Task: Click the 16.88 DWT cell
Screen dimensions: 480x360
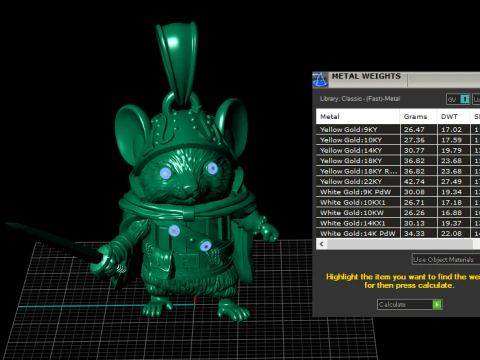Action: (x=454, y=213)
